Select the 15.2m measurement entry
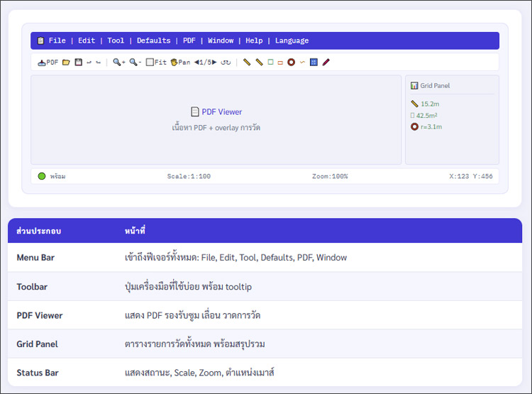The height and width of the screenshot is (394, 532). coord(425,104)
